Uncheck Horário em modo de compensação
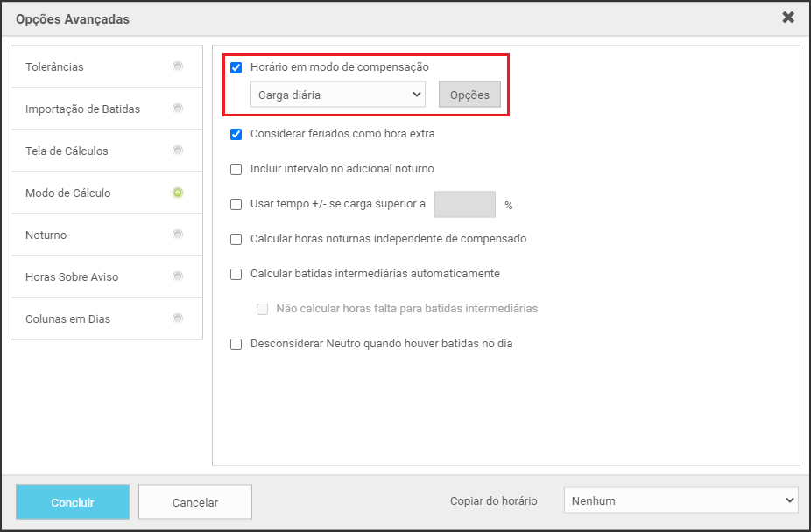 pyautogui.click(x=236, y=67)
